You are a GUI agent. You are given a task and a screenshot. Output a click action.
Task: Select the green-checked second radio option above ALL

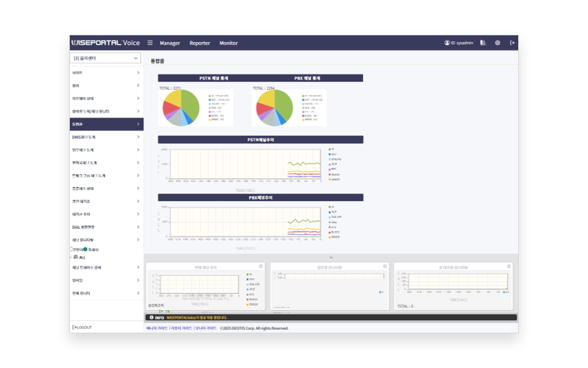click(x=85, y=250)
